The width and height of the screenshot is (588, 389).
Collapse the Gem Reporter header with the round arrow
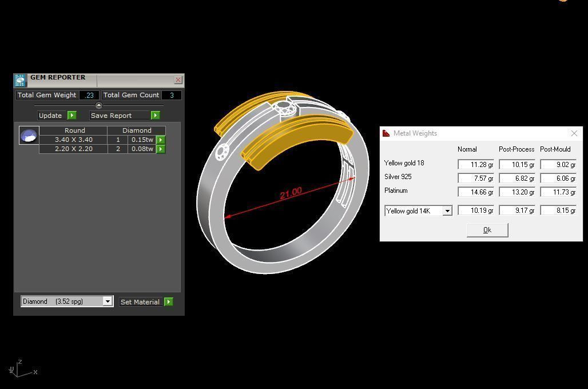98,105
